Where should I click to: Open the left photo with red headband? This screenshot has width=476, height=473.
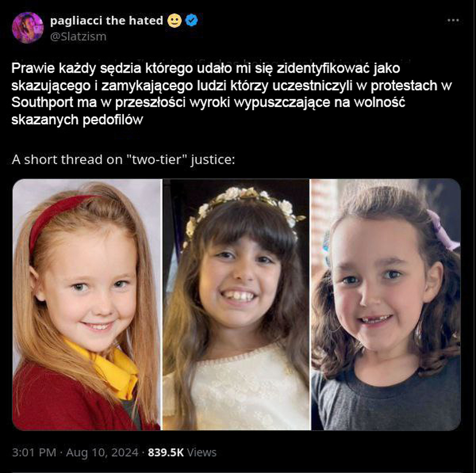click(86, 305)
